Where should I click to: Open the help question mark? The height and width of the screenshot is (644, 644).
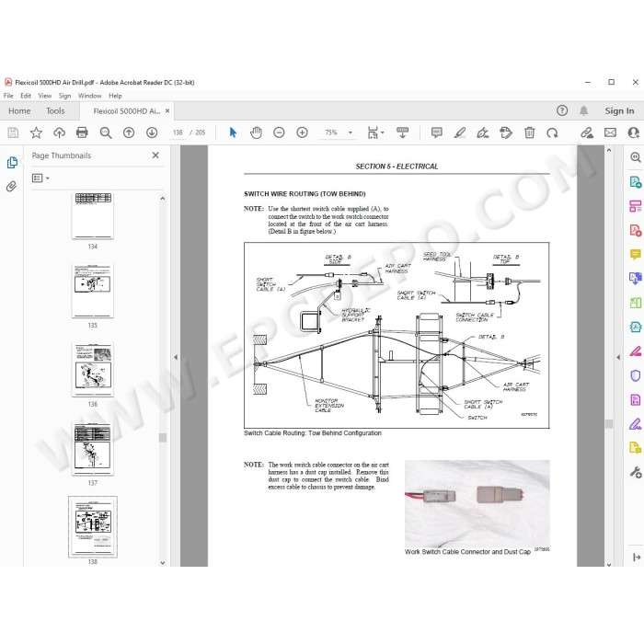click(562, 110)
